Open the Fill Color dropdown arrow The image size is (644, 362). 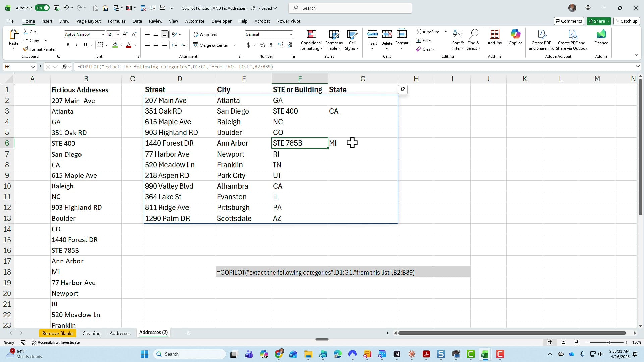click(121, 45)
